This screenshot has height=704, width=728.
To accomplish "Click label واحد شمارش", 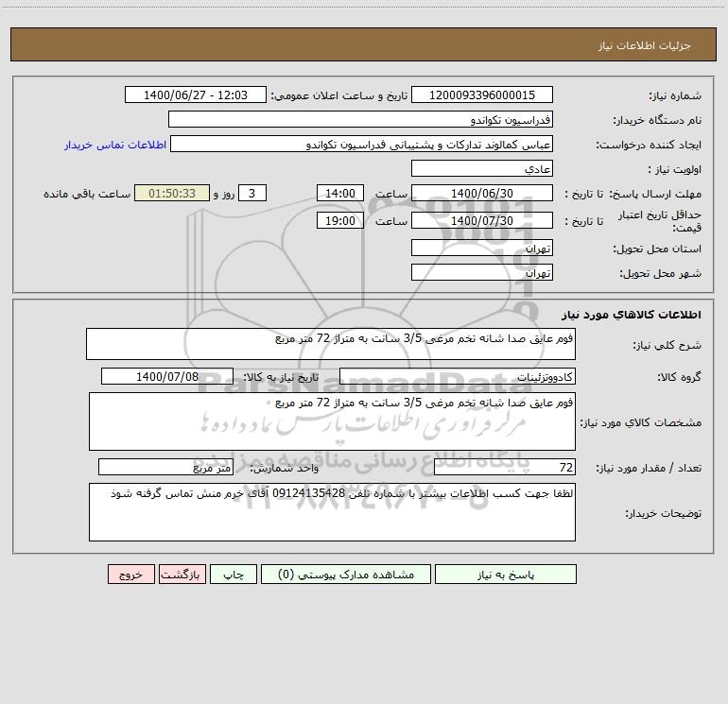I will coord(285,468).
